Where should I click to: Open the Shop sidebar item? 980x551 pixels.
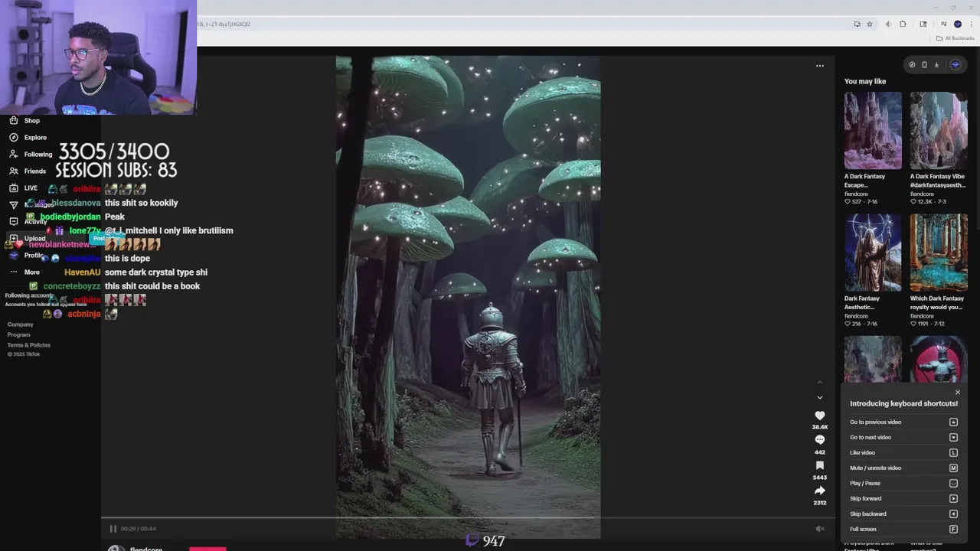[23, 120]
